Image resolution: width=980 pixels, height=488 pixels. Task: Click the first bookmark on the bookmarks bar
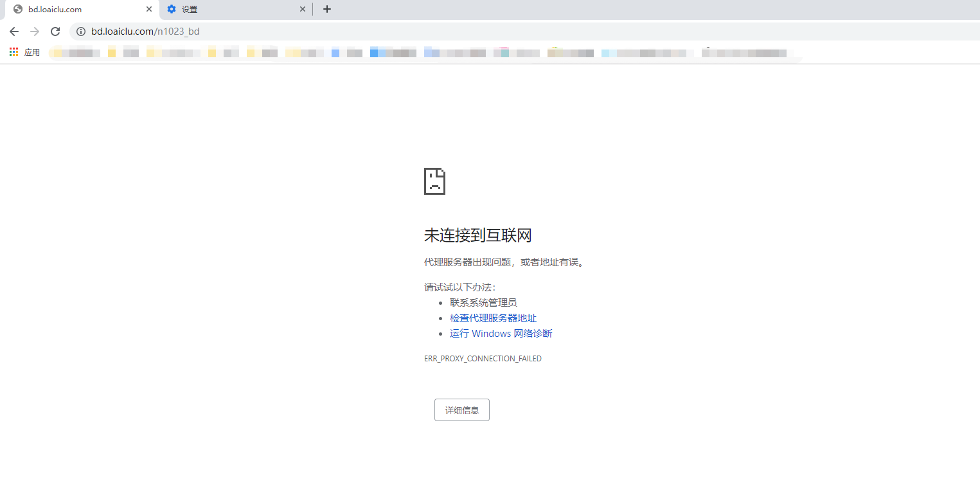click(74, 52)
